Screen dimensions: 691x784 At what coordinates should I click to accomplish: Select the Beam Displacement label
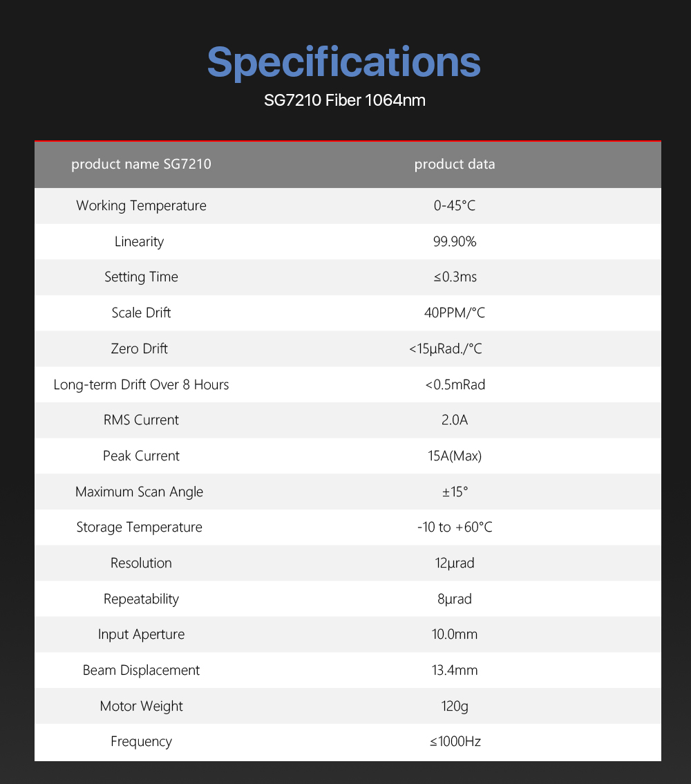click(142, 671)
